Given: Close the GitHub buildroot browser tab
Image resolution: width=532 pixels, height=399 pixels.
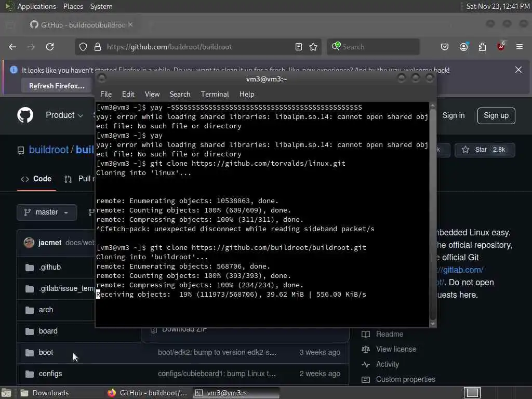Looking at the screenshot, I should coord(130,24).
